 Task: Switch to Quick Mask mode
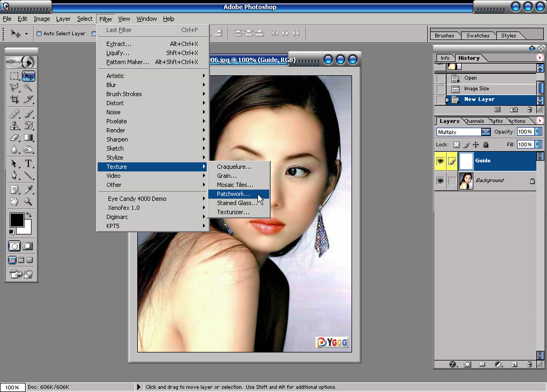[28, 246]
